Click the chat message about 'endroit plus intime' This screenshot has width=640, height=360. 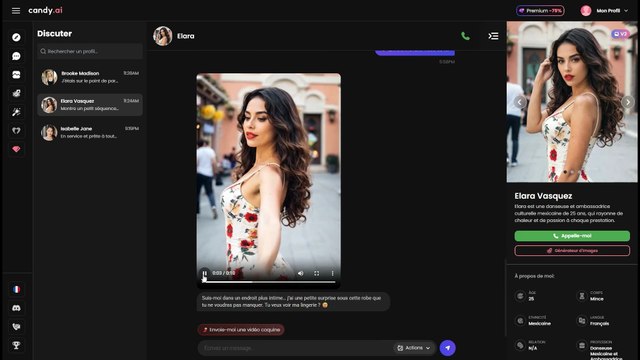[x=293, y=302]
